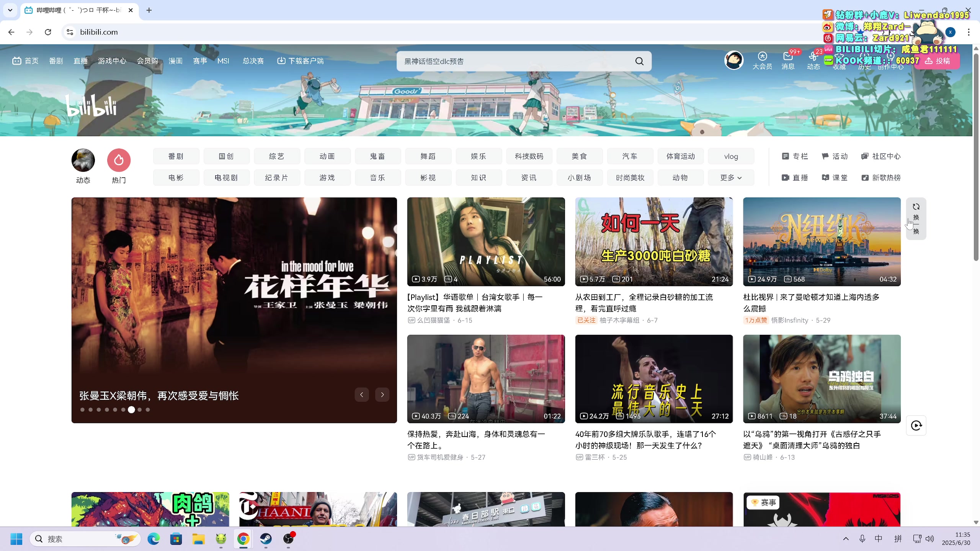The image size is (980, 551).
Task: Show hidden system tray icons
Action: pyautogui.click(x=846, y=539)
